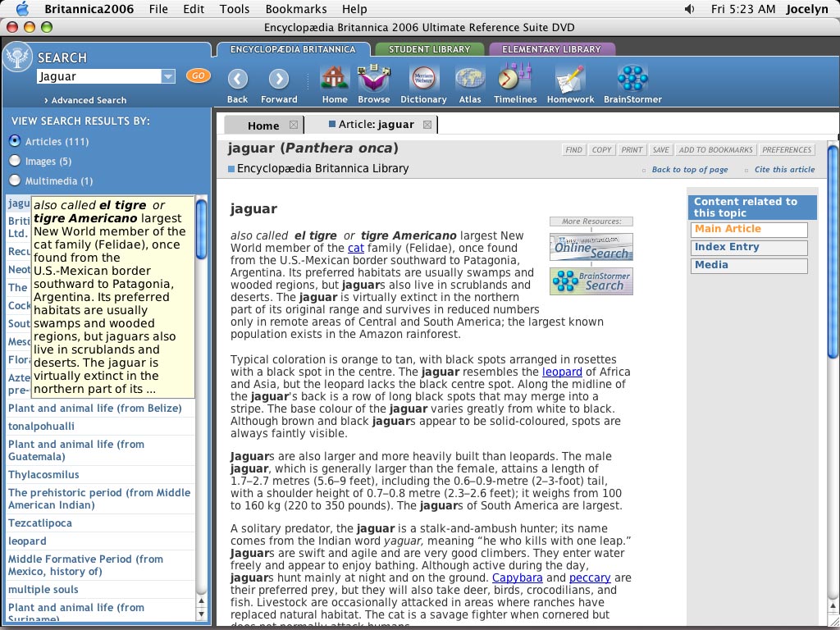Screen dimensions: 840x630
Task: Switch to the Elementary Library tab
Action: pyautogui.click(x=551, y=49)
